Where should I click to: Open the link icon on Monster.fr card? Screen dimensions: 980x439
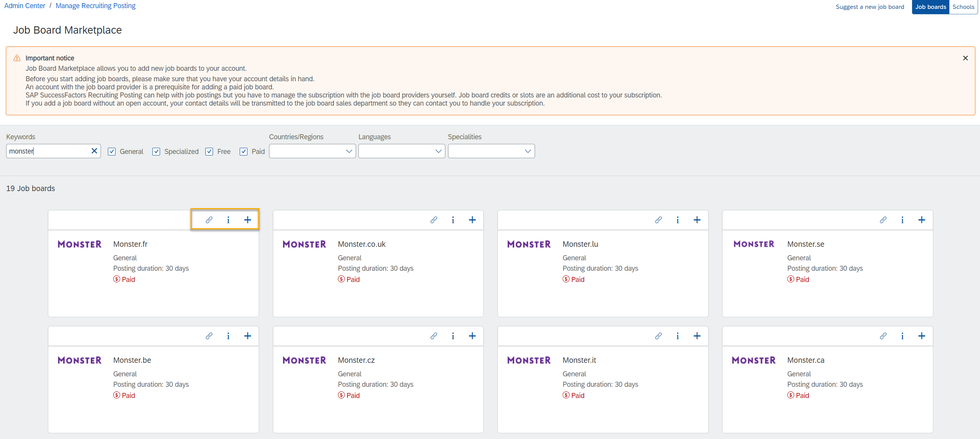[209, 220]
